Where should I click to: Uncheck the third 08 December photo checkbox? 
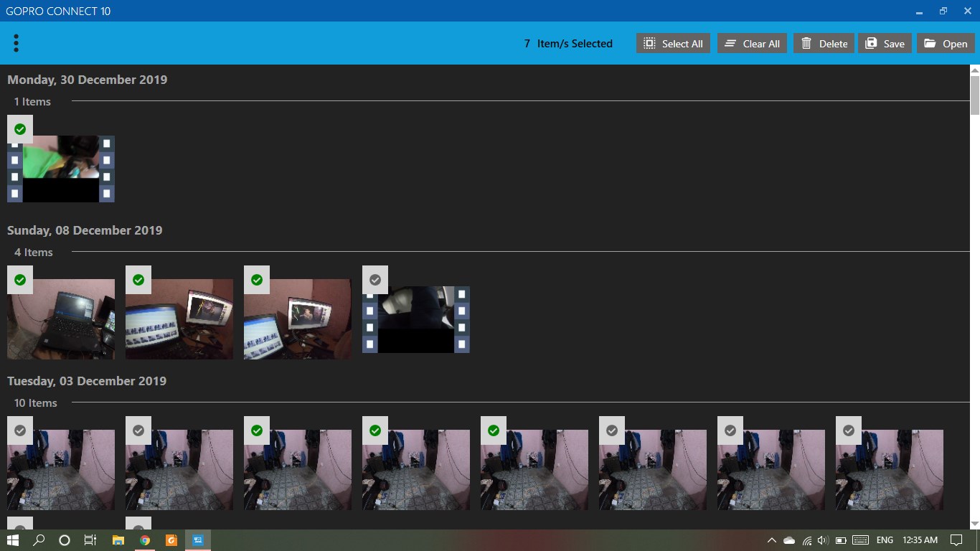(257, 280)
